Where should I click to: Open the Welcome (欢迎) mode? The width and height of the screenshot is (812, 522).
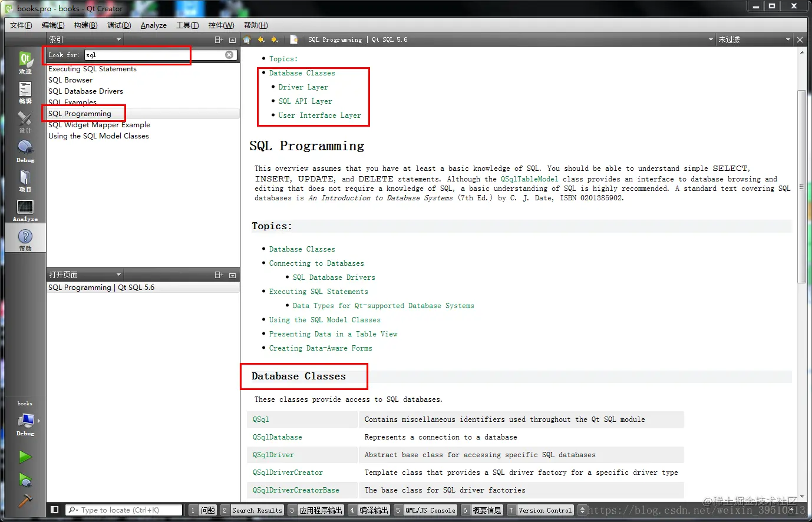[25, 62]
